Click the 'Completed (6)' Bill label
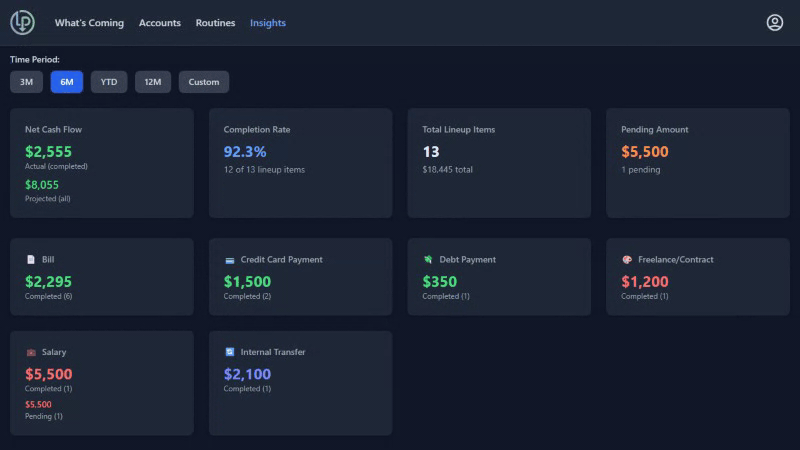This screenshot has height=450, width=800. 48,296
